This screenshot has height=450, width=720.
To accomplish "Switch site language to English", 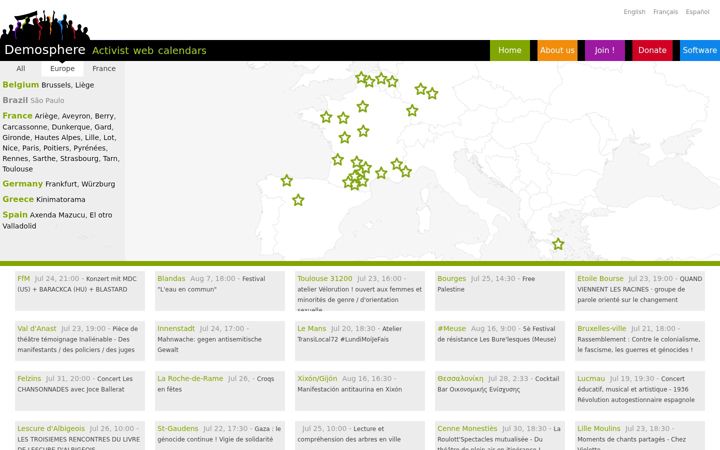I will 634,11.
